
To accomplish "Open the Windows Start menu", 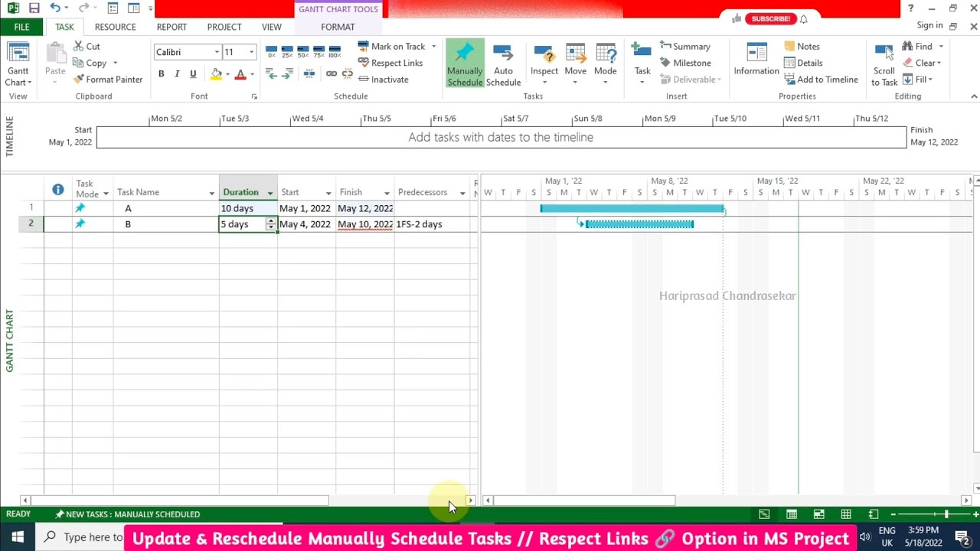I will click(x=18, y=537).
